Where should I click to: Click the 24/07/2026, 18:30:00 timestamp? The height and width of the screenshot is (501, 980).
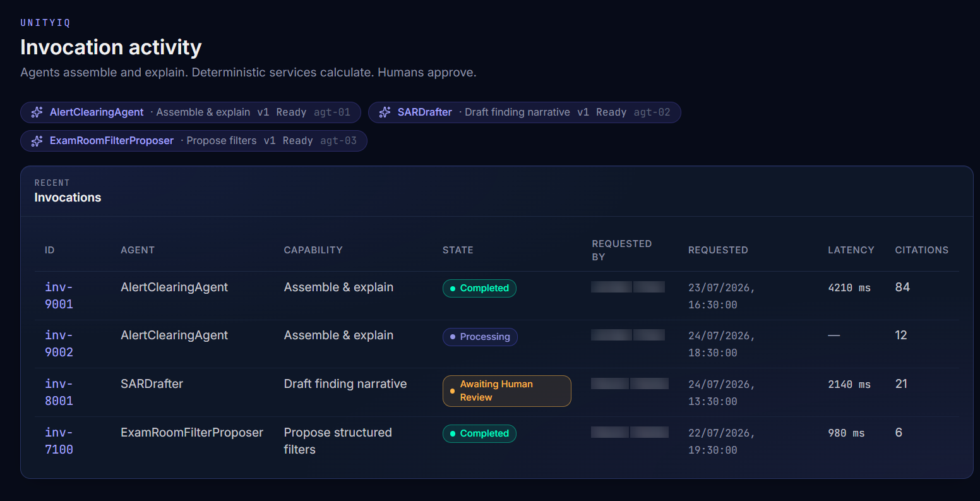722,344
